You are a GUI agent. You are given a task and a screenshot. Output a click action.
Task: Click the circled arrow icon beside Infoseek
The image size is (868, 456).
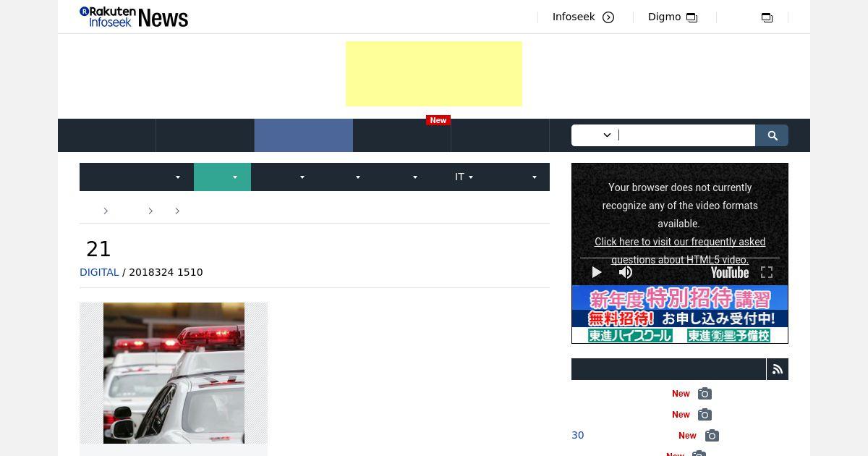(608, 17)
